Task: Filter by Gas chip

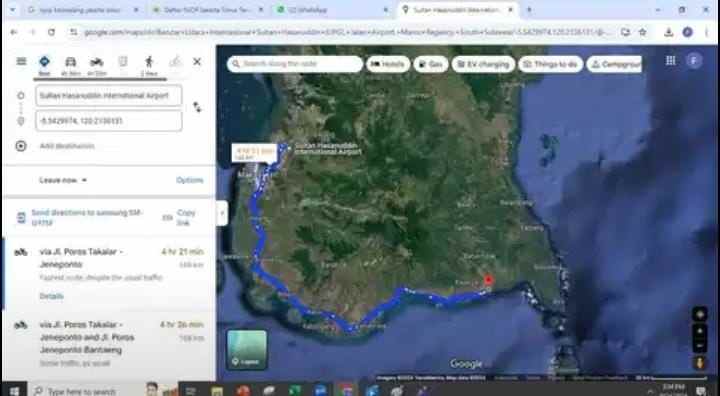Action: coord(431,64)
